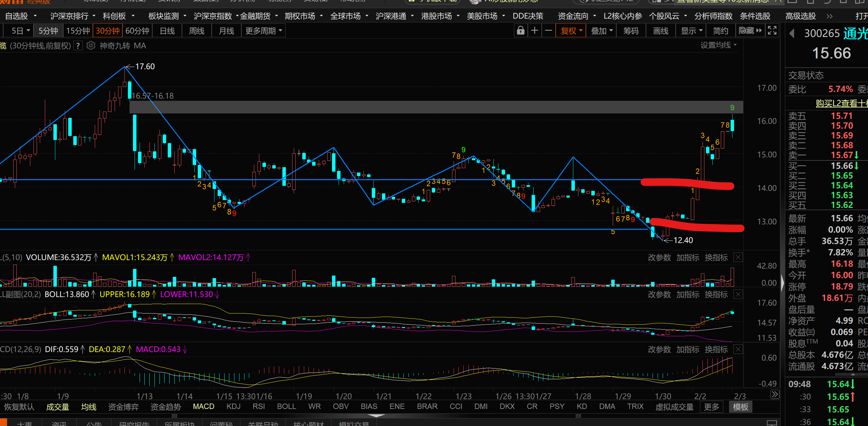This screenshot has height=426, width=868.
Task: Close the volume indicator sub-panel
Action: coord(738,258)
